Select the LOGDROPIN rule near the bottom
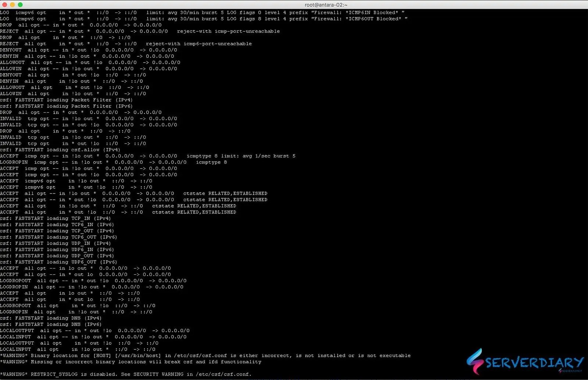 tap(73, 312)
